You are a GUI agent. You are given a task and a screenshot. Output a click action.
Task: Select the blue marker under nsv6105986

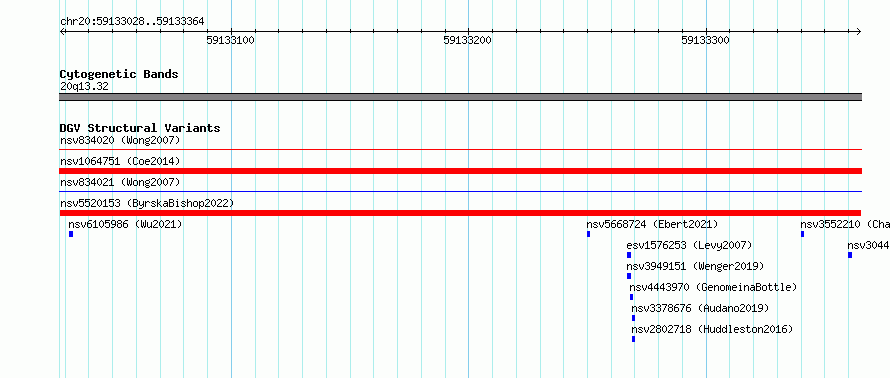tap(71, 234)
